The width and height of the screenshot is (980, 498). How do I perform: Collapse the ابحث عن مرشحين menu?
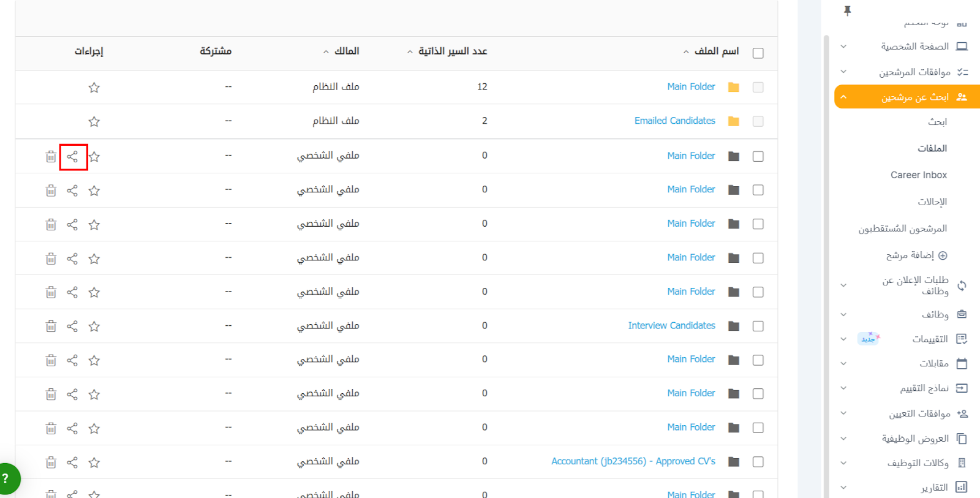click(843, 97)
